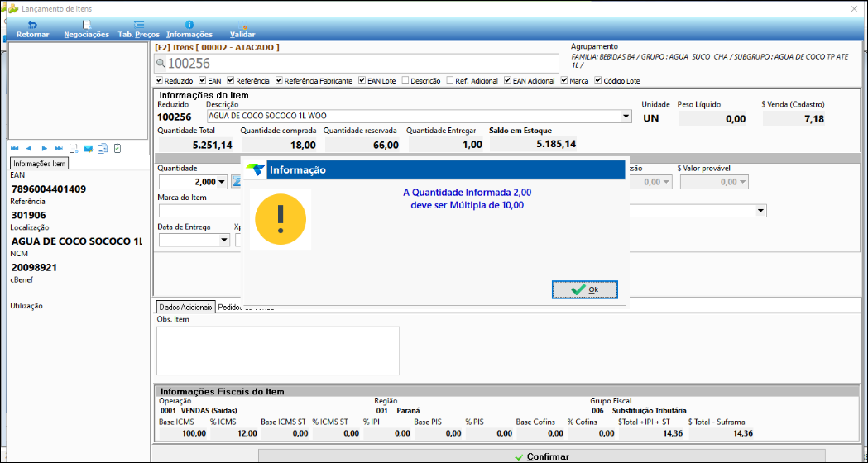Toggle the EAN Adicional checkbox
Image resolution: width=868 pixels, height=463 pixels.
point(507,80)
